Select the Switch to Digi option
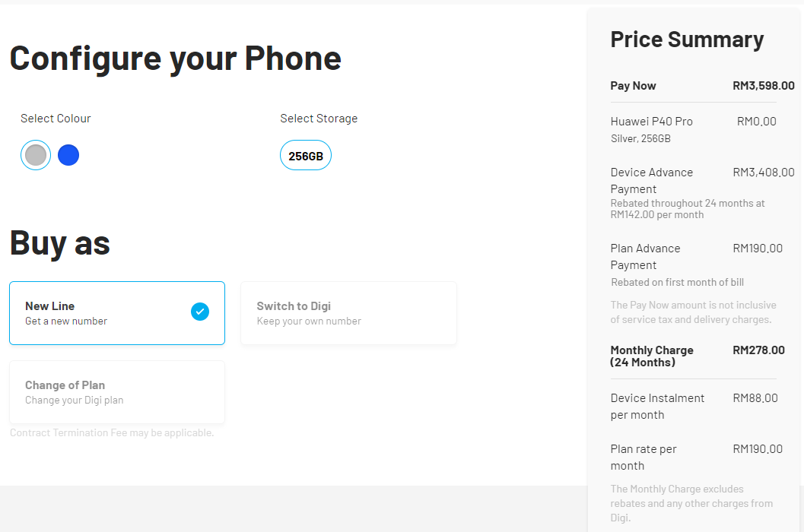The height and width of the screenshot is (532, 804). coord(348,313)
